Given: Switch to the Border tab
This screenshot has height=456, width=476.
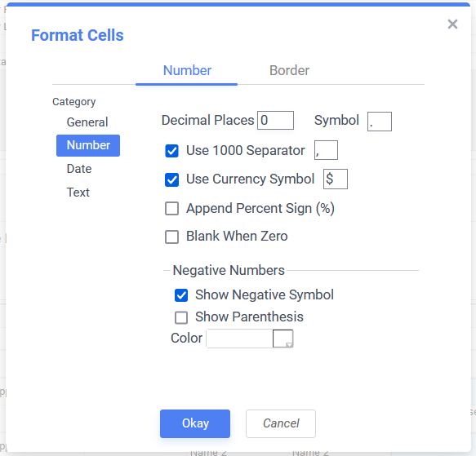Looking at the screenshot, I should coord(289,70).
